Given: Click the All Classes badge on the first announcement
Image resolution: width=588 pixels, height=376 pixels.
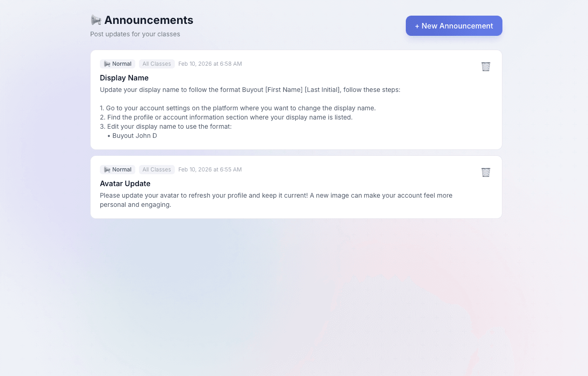Looking at the screenshot, I should point(156,63).
